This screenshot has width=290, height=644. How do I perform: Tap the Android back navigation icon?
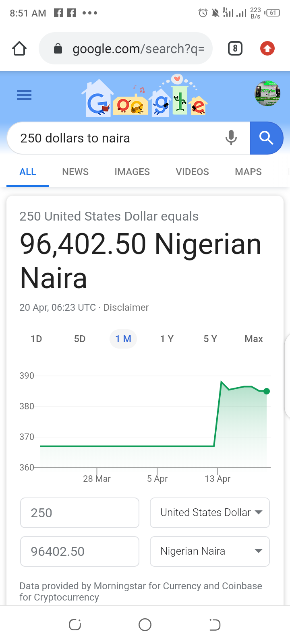click(x=215, y=625)
